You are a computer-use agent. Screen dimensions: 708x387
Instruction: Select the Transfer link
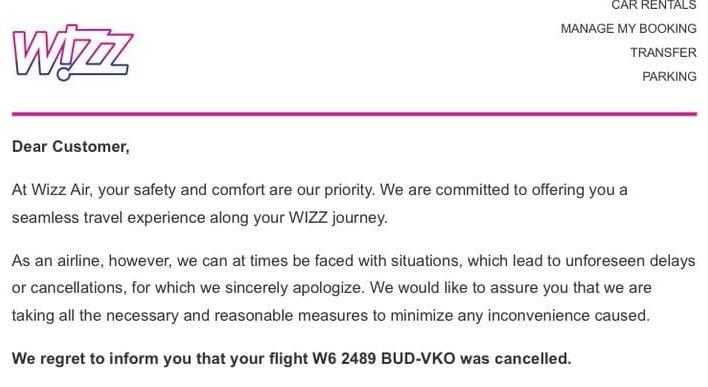tap(663, 52)
